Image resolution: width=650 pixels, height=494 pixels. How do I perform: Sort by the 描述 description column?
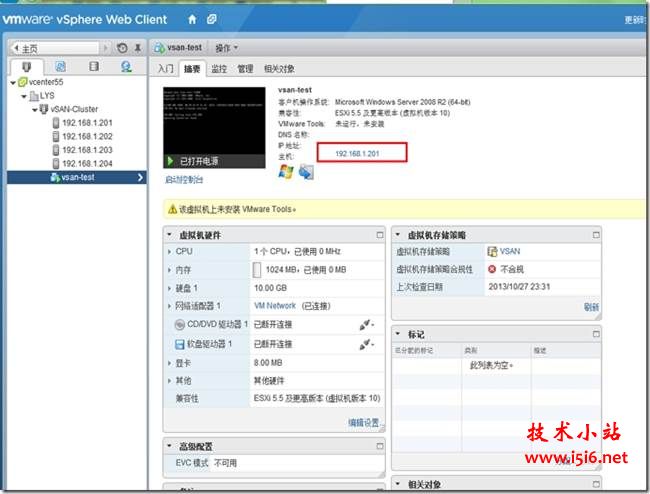click(565, 351)
